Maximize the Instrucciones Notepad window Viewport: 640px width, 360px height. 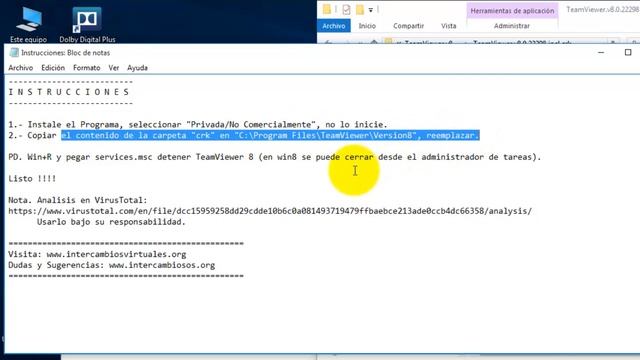coord(628,52)
